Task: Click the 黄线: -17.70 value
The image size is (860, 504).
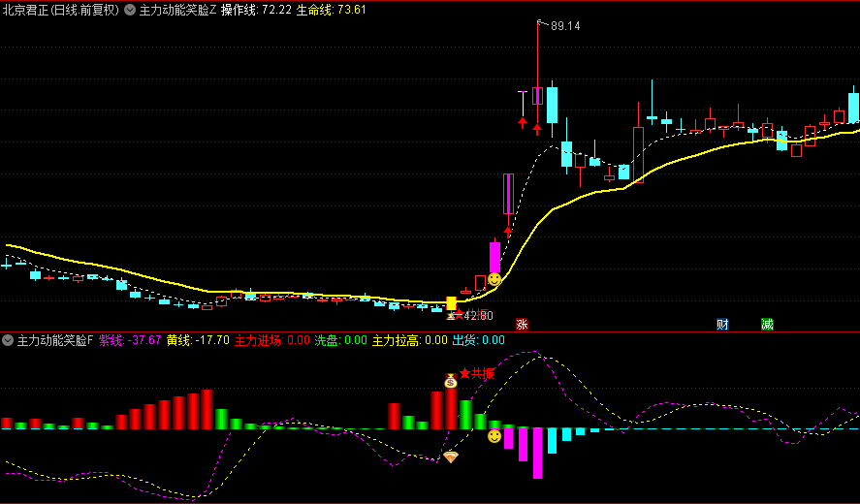Action: tap(198, 340)
